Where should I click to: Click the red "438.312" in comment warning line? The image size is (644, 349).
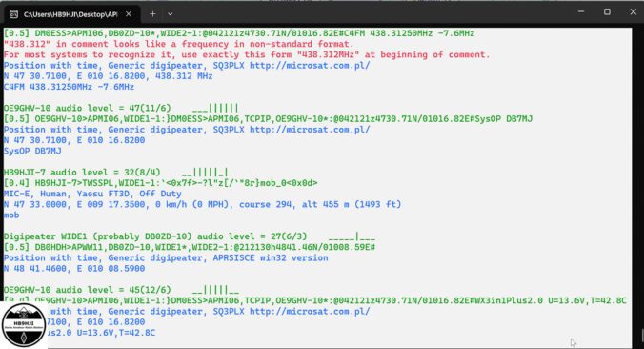179,44
